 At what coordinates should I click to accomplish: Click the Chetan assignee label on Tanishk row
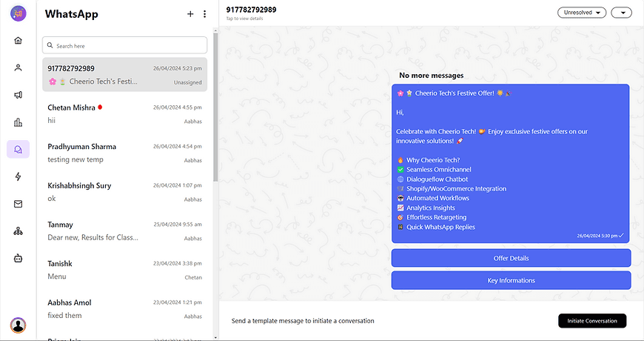[x=193, y=277]
